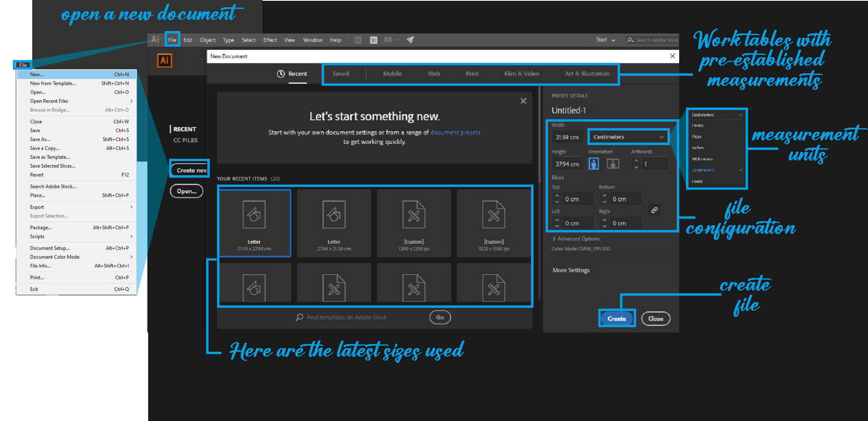This screenshot has height=421, width=868.
Task: Click the Top bleed stepper arrows
Action: point(557,199)
